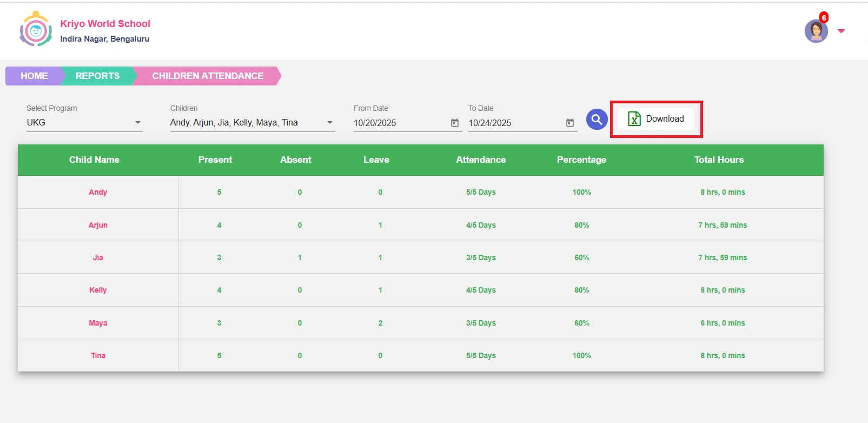The width and height of the screenshot is (868, 423).
Task: Open the child name Jia
Action: coord(98,257)
